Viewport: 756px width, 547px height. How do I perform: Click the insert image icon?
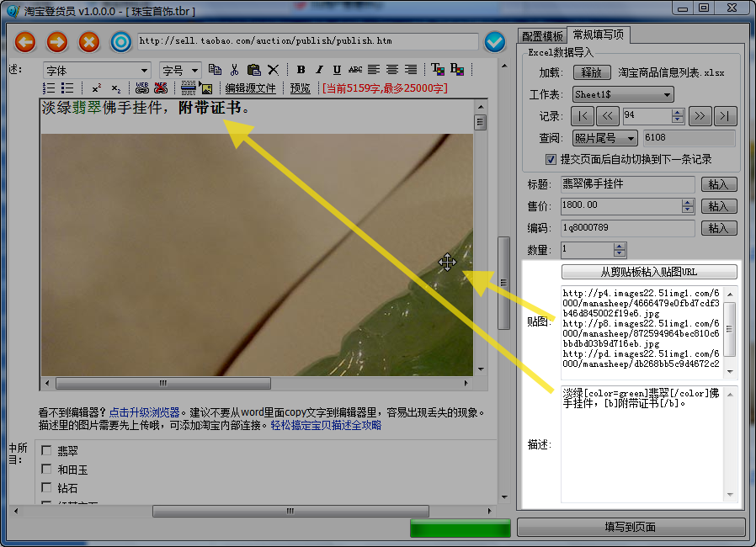[206, 88]
